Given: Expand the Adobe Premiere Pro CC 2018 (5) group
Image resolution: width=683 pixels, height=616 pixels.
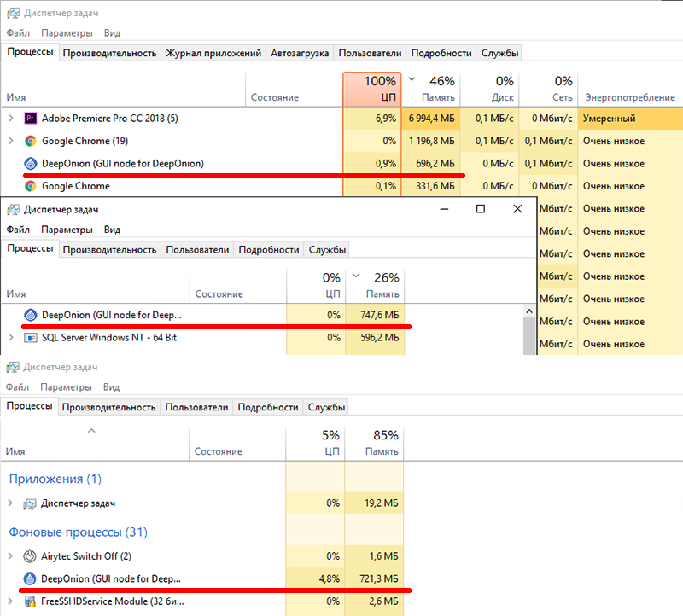Looking at the screenshot, I should [11, 118].
